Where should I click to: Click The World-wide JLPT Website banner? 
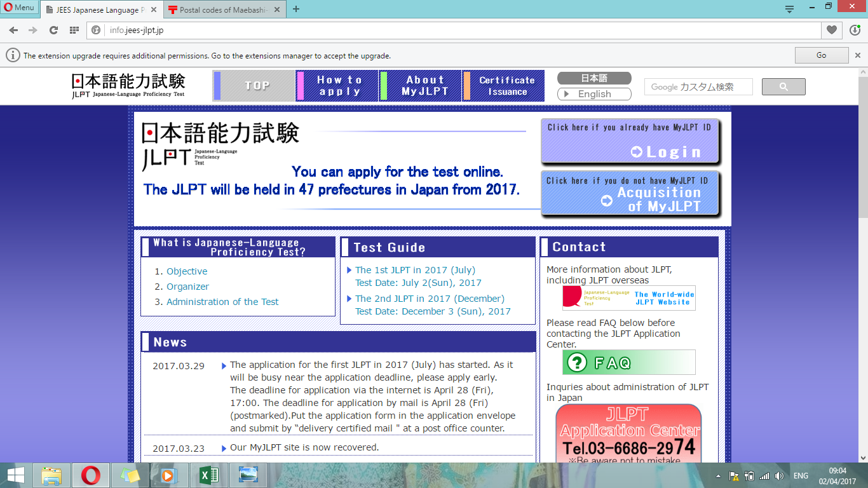[x=629, y=298]
